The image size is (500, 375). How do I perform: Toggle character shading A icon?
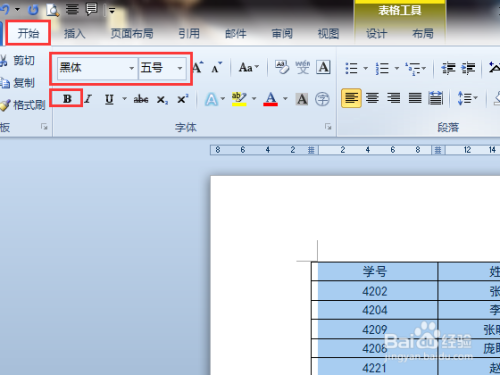point(302,99)
